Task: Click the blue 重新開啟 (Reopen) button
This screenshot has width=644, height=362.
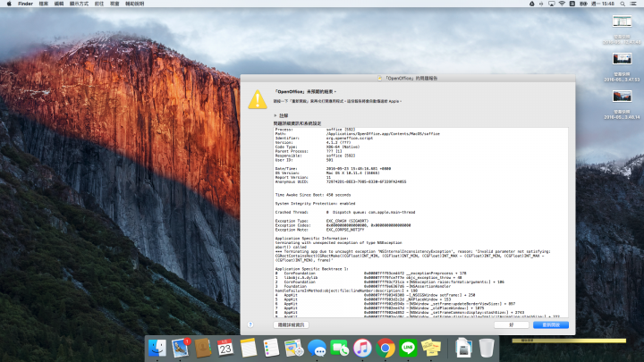Action: 551,324
